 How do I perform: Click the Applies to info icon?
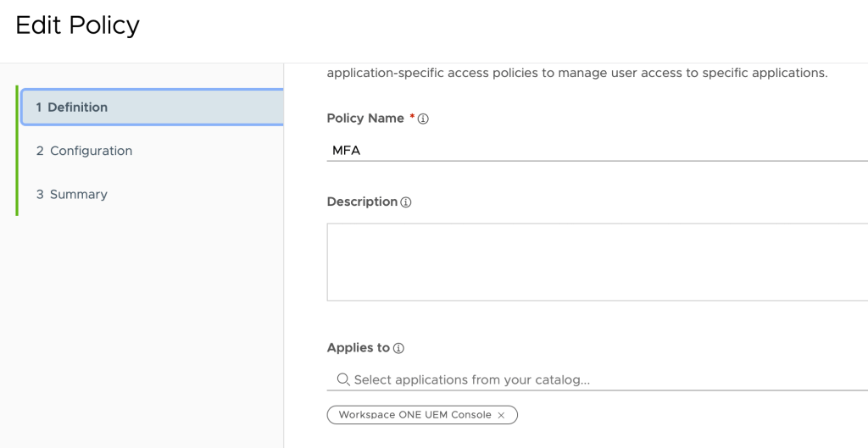398,348
